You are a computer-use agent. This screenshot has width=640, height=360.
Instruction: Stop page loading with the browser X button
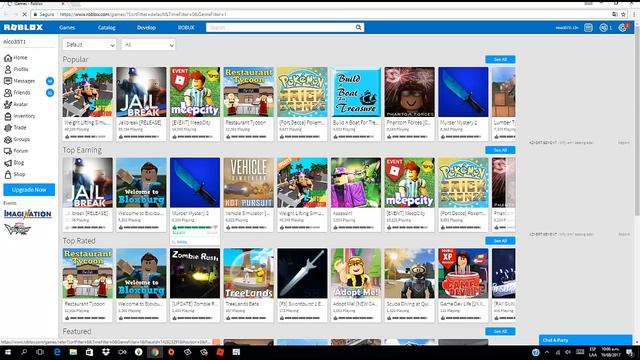(x=24, y=14)
